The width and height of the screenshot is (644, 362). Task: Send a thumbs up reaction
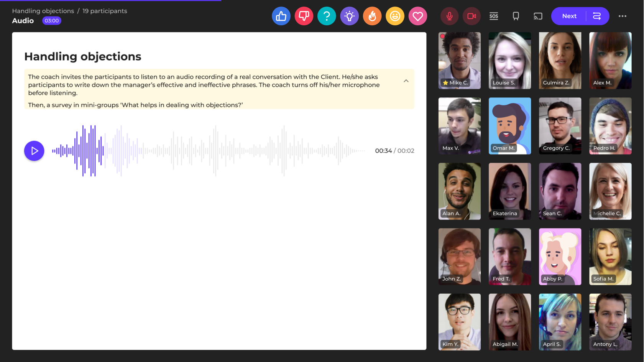pyautogui.click(x=281, y=16)
